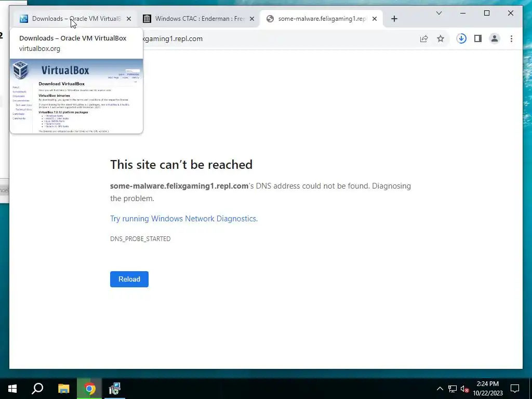The width and height of the screenshot is (532, 399).
Task: Open the clock showing 2:24 PM
Action: click(x=487, y=389)
